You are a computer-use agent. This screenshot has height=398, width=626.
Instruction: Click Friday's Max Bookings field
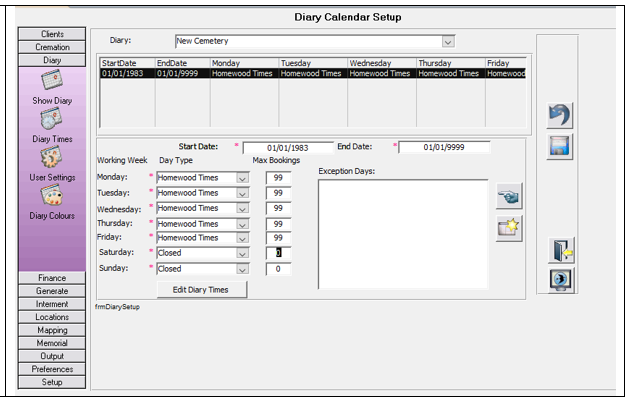(x=278, y=238)
